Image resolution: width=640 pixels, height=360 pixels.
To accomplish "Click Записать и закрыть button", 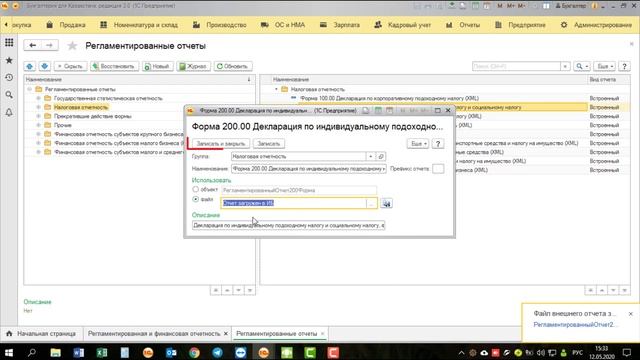I will [221, 144].
